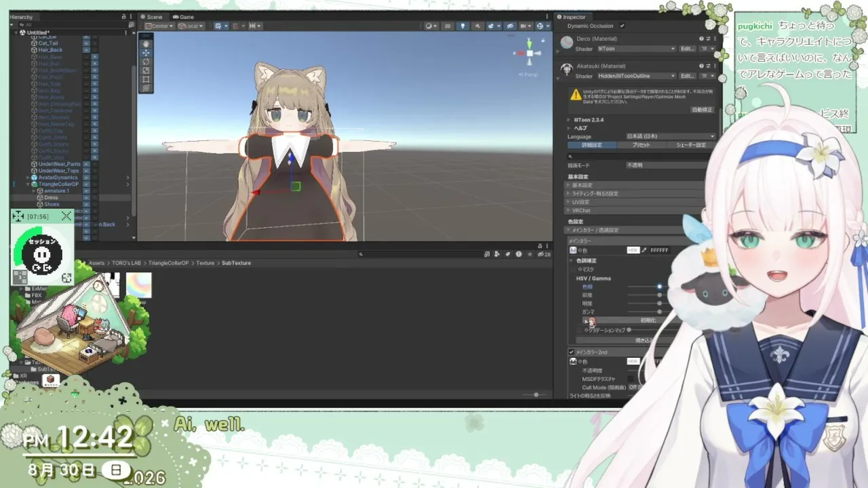Viewport: 868px width, 488px height.
Task: Open draw mode shading dropdown
Action: click(x=431, y=26)
